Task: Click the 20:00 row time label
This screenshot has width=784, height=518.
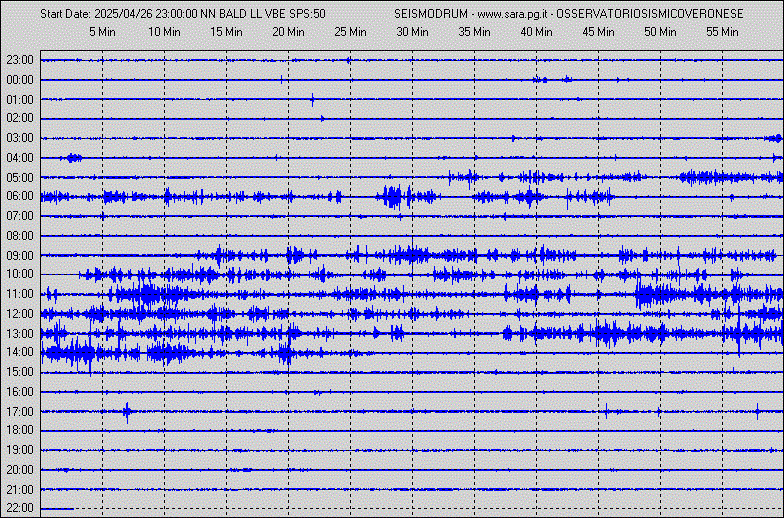Action: click(20, 470)
